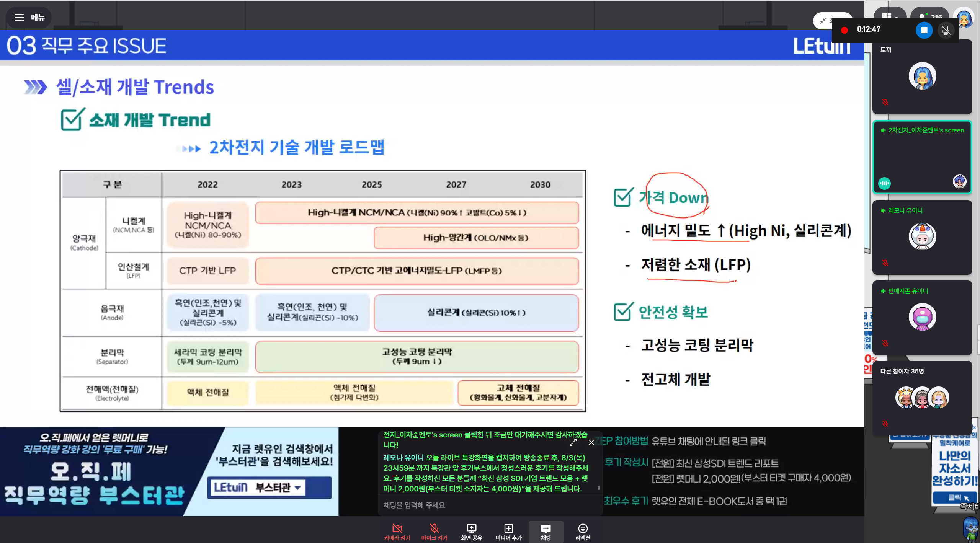Select the 2차전지_이차준멘토's screen tile
Image resolution: width=980 pixels, height=543 pixels.
922,157
